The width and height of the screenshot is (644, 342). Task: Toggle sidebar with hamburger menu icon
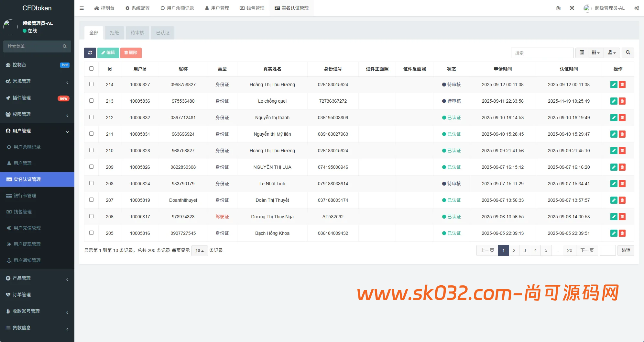(82, 8)
